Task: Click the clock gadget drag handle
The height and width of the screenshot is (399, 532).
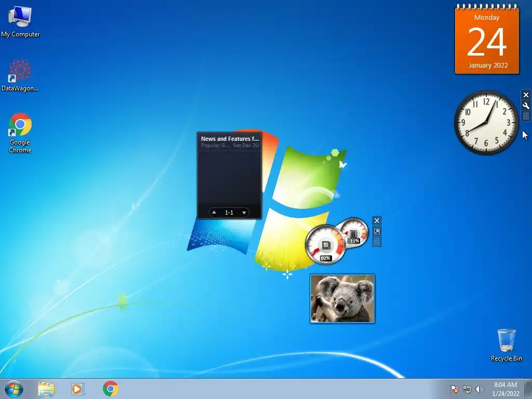Action: [526, 116]
